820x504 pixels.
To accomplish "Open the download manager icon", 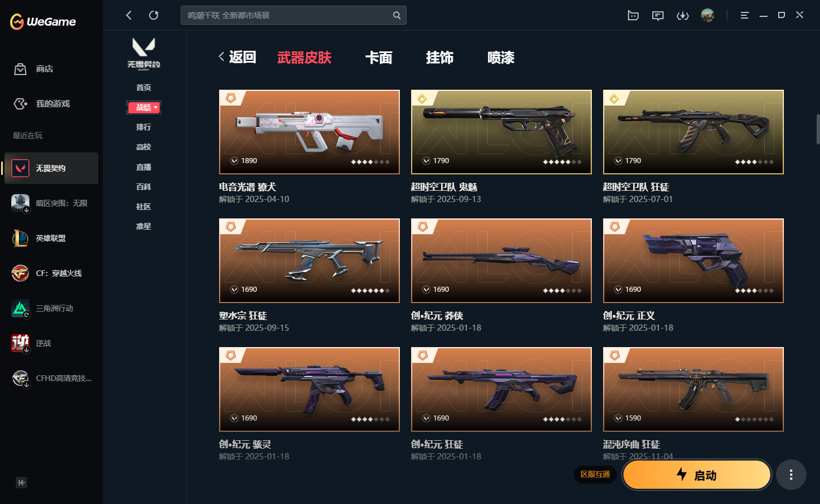I will (683, 15).
